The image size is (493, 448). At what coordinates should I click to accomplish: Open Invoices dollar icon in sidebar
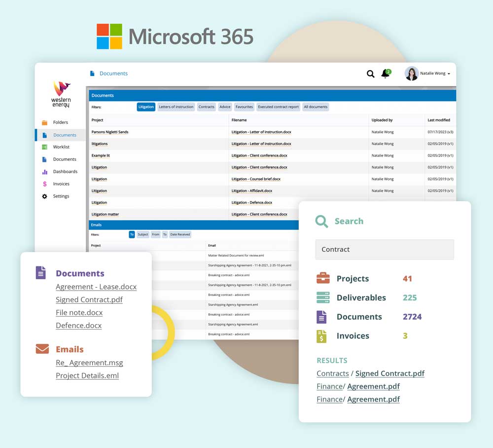point(45,184)
